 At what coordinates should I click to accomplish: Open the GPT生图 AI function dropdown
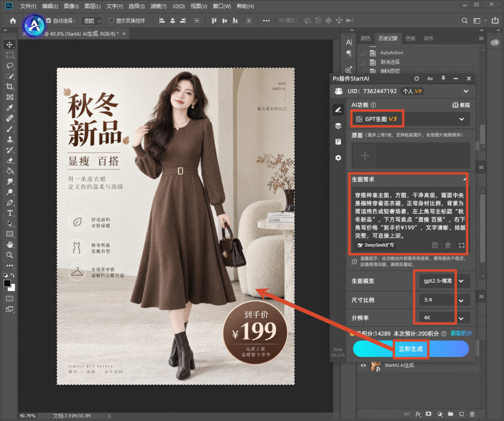click(x=410, y=119)
